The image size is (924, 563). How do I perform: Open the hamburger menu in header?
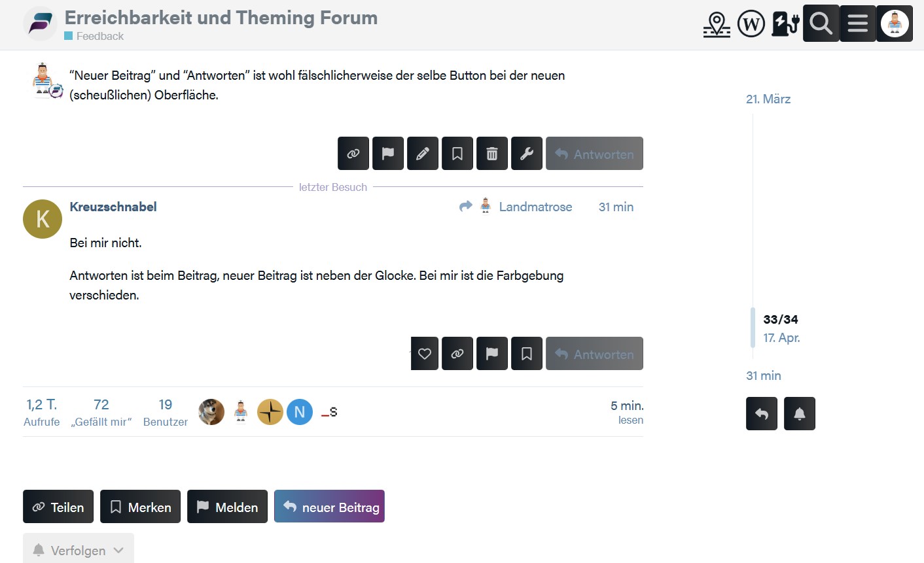point(858,24)
